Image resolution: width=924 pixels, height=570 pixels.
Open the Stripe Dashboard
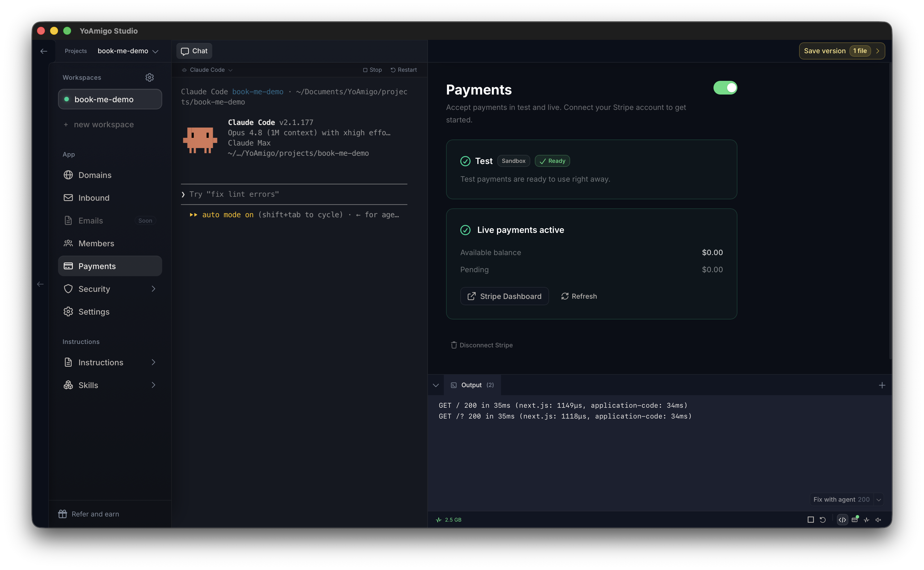point(504,296)
